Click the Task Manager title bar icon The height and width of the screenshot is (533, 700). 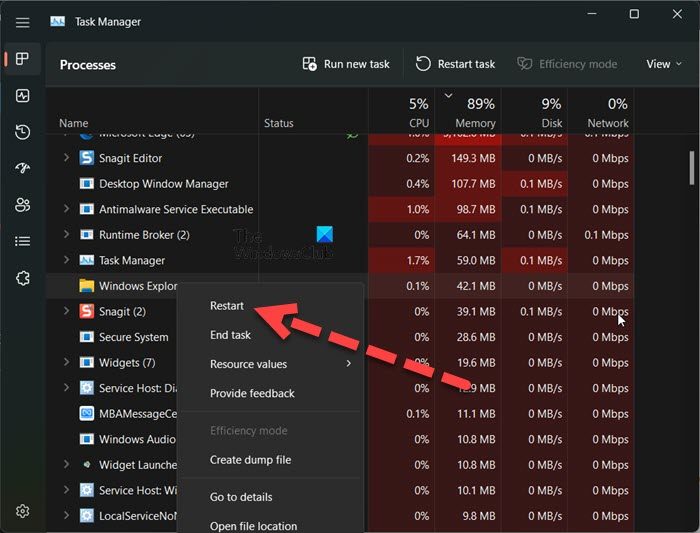click(58, 21)
